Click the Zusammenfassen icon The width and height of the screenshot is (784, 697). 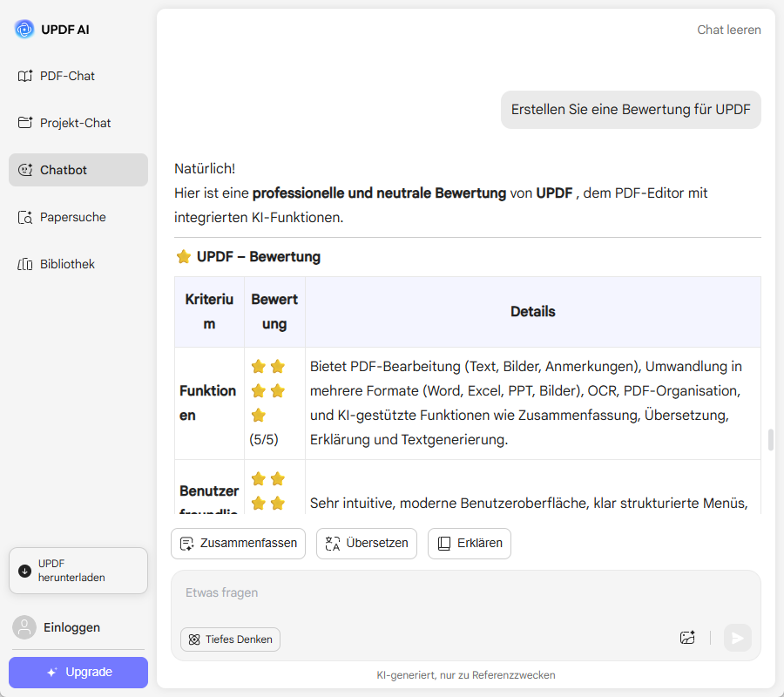point(187,544)
